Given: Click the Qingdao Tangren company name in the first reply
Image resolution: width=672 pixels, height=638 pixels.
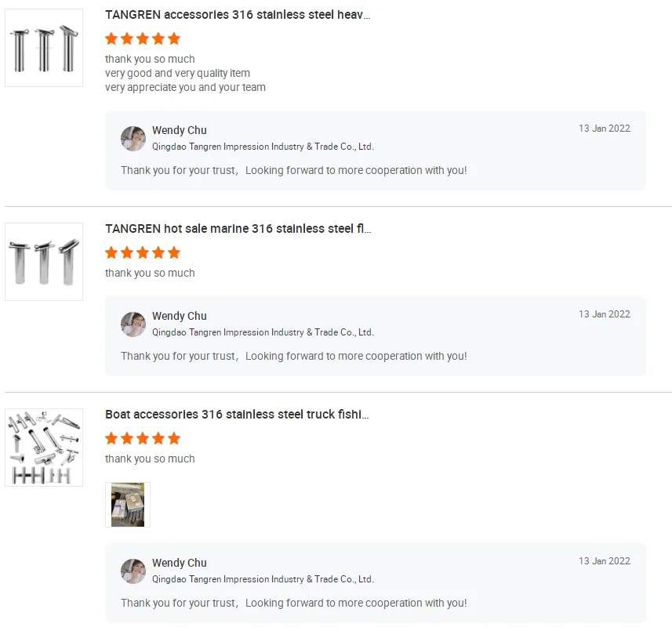Looking at the screenshot, I should (x=263, y=147).
